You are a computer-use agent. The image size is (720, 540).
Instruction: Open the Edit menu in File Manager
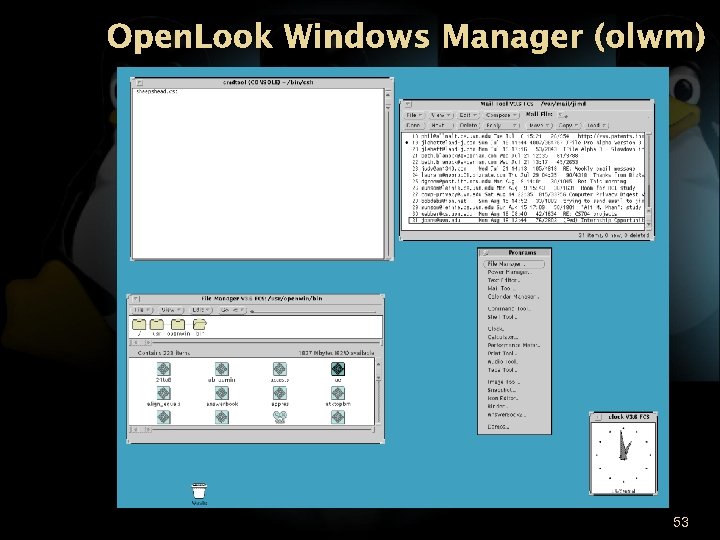201,310
